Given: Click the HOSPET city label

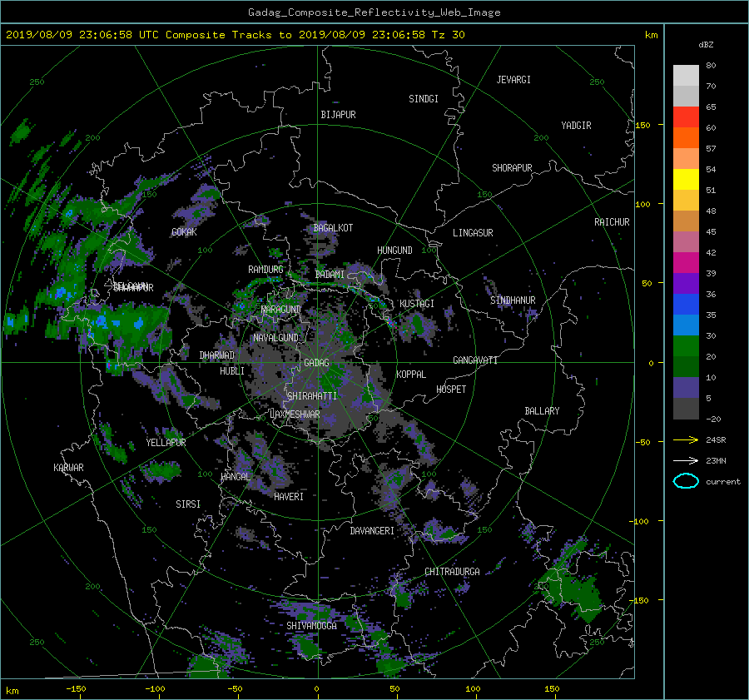Looking at the screenshot, I should pos(451,390).
